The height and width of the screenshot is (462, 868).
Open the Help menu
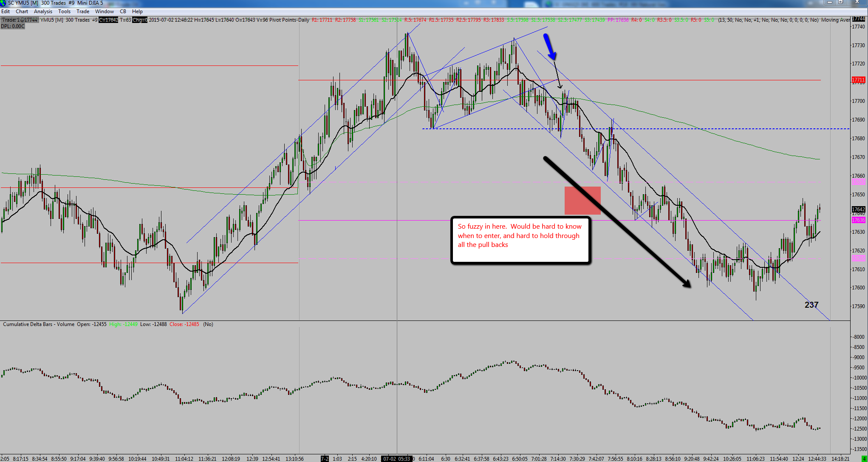(137, 11)
